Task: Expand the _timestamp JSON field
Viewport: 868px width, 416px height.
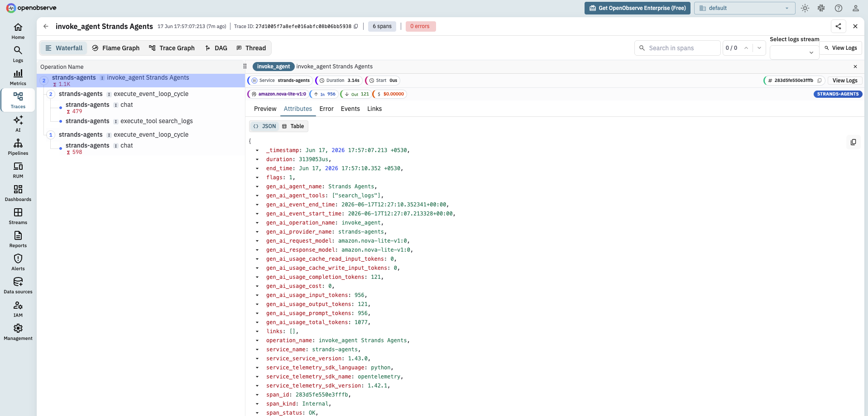Action: point(257,150)
